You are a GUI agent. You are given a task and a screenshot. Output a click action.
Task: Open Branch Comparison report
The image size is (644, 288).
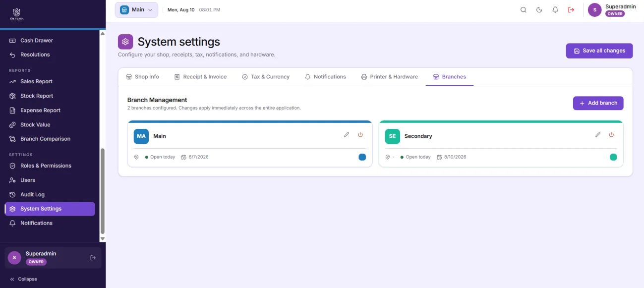click(x=50, y=139)
